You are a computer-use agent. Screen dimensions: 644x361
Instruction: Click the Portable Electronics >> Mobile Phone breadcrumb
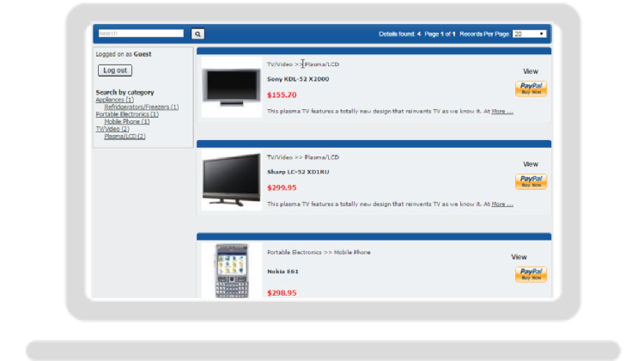click(x=319, y=253)
